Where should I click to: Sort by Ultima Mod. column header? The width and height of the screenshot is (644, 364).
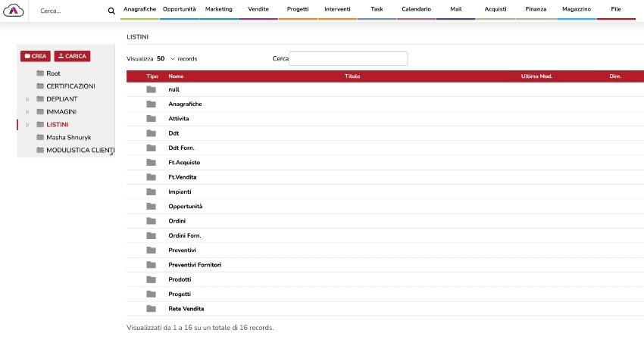pos(536,76)
